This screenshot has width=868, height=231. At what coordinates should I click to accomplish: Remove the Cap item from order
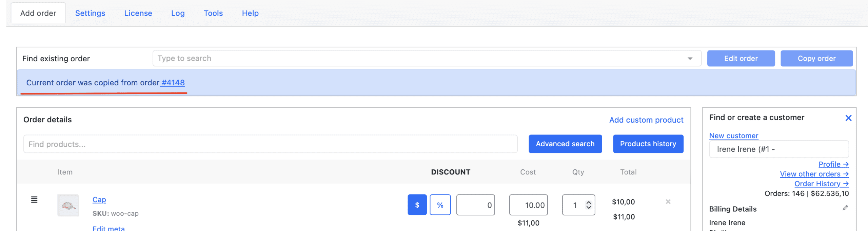[668, 202]
